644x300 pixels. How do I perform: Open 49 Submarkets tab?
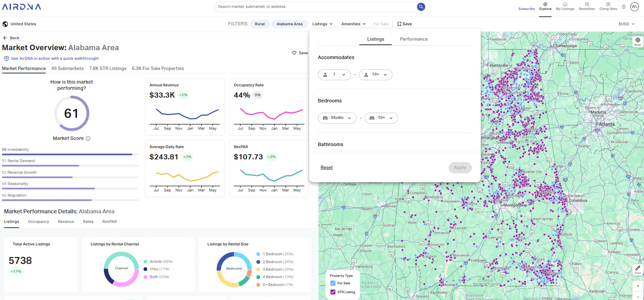click(x=68, y=69)
